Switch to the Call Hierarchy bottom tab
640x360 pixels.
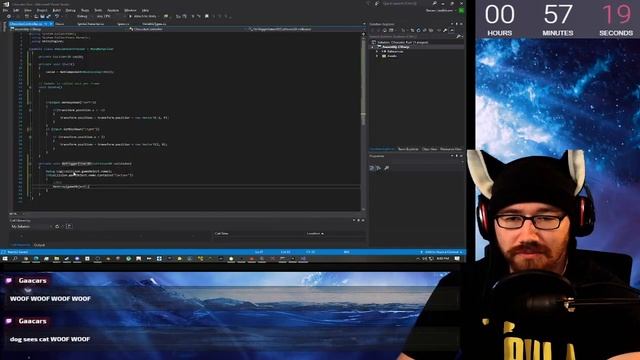pyautogui.click(x=20, y=245)
